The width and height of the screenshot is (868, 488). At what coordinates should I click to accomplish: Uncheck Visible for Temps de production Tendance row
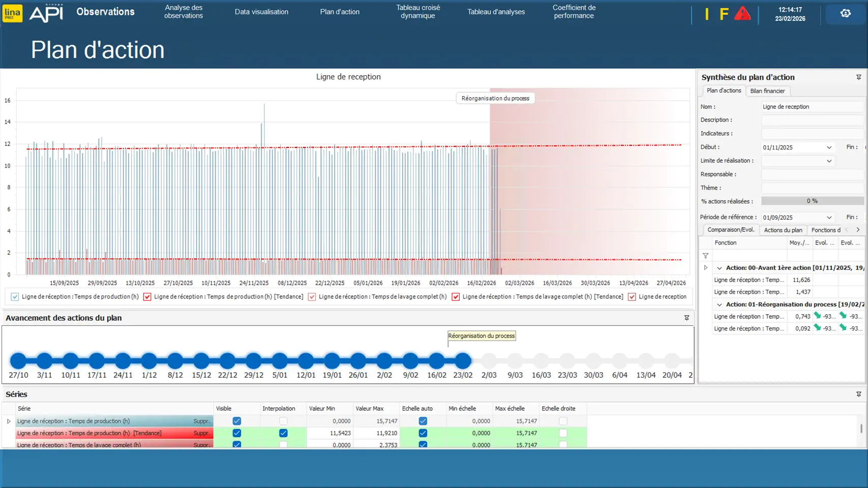[236, 433]
